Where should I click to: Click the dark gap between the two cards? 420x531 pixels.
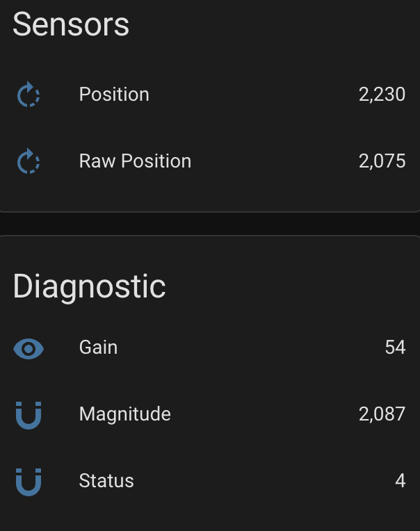[209, 223]
